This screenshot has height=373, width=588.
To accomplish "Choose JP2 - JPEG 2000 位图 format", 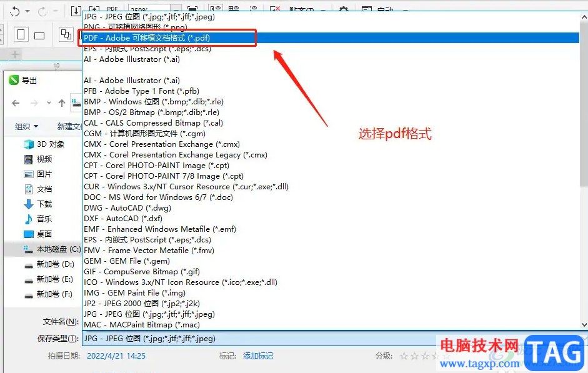I will [x=331, y=303].
